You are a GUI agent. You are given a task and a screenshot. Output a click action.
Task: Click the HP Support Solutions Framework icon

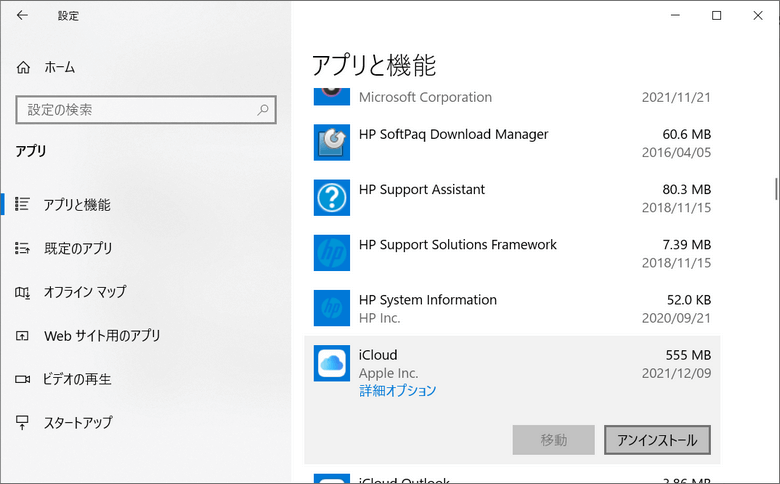[x=332, y=253]
